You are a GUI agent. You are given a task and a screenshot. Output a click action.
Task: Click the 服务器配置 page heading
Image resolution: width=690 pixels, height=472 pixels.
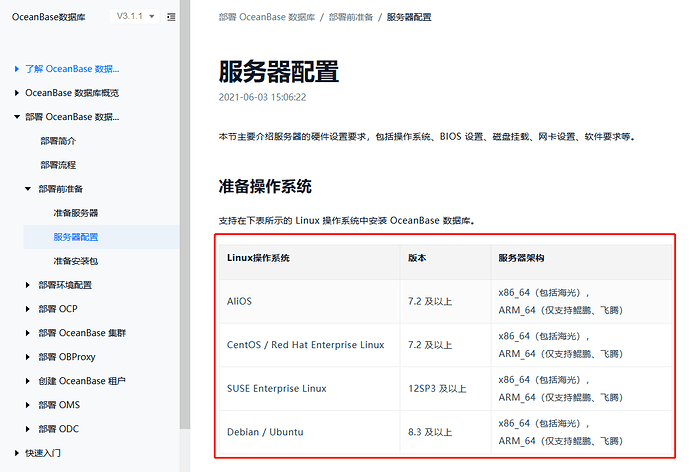click(279, 72)
